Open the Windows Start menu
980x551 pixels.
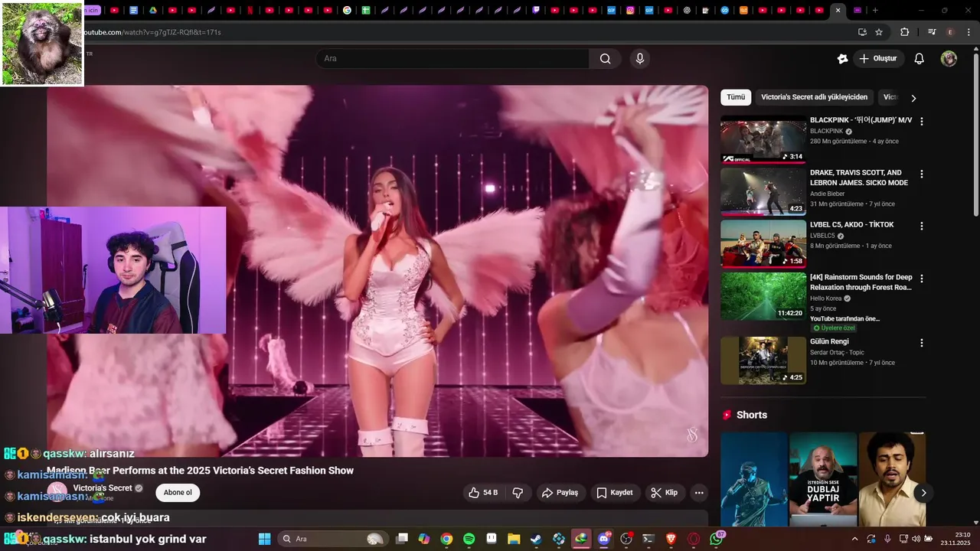(x=264, y=539)
